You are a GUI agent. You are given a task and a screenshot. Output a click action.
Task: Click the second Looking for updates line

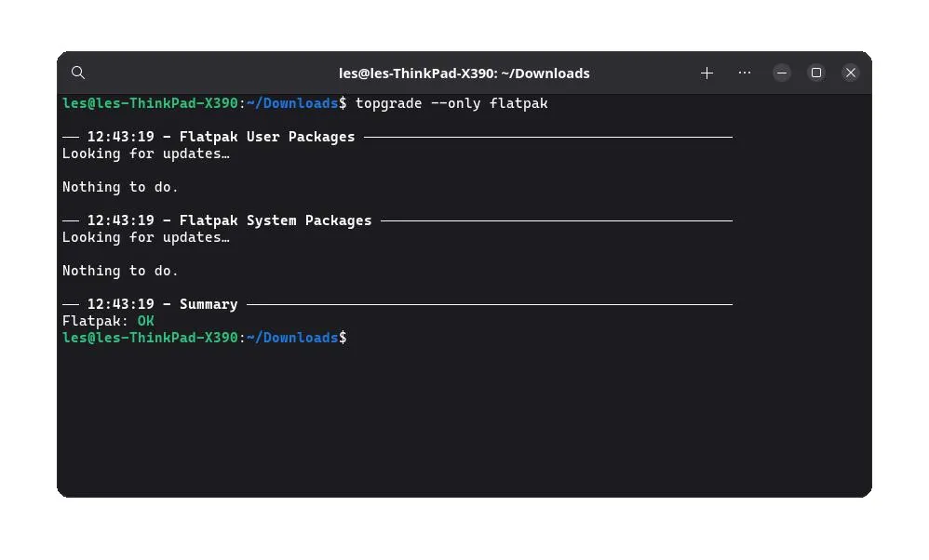[146, 237]
